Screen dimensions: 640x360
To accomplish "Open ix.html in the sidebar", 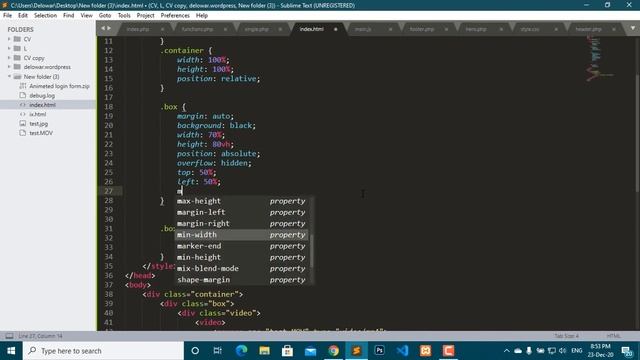I will 38,114.
